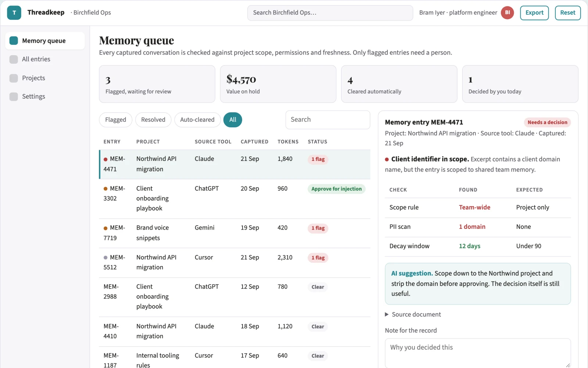
Task: Click the Clear badge on MEM-4410
Action: pos(318,326)
